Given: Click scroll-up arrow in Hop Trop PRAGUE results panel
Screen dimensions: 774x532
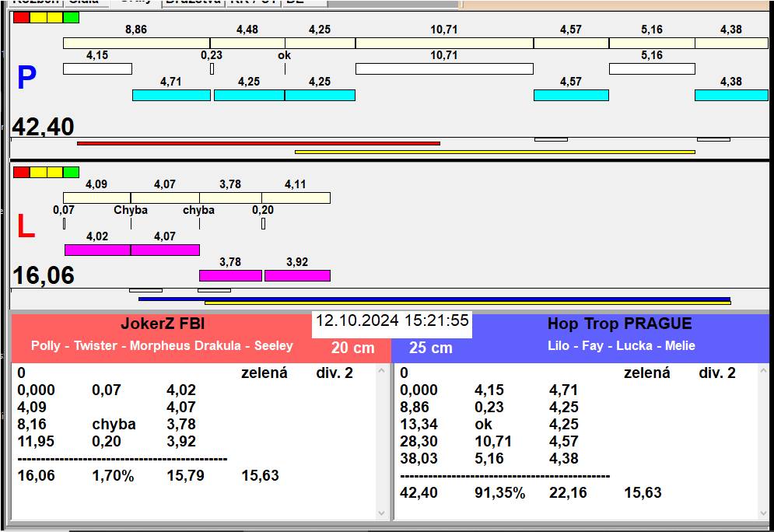Looking at the screenshot, I should (764, 369).
